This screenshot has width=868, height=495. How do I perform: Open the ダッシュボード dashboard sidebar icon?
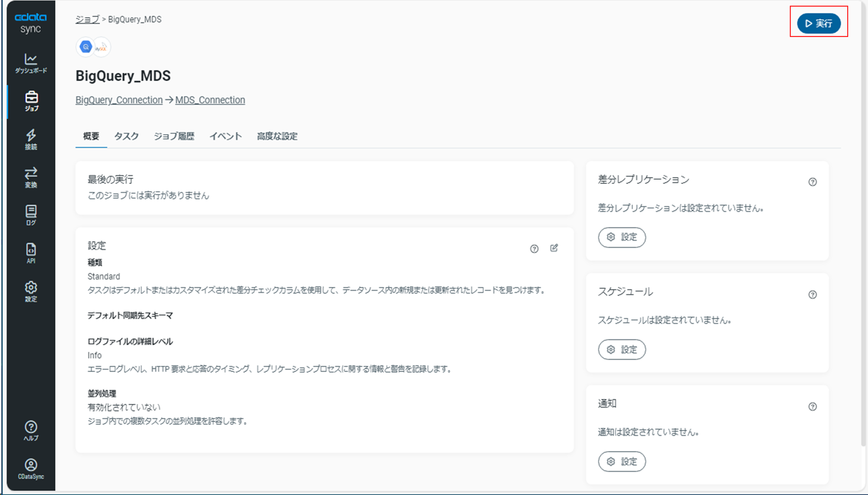(x=31, y=64)
